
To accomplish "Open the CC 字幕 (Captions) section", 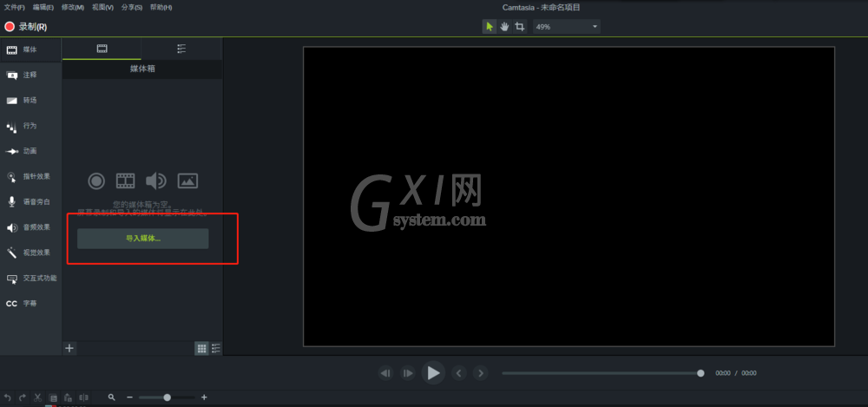I will pos(30,304).
